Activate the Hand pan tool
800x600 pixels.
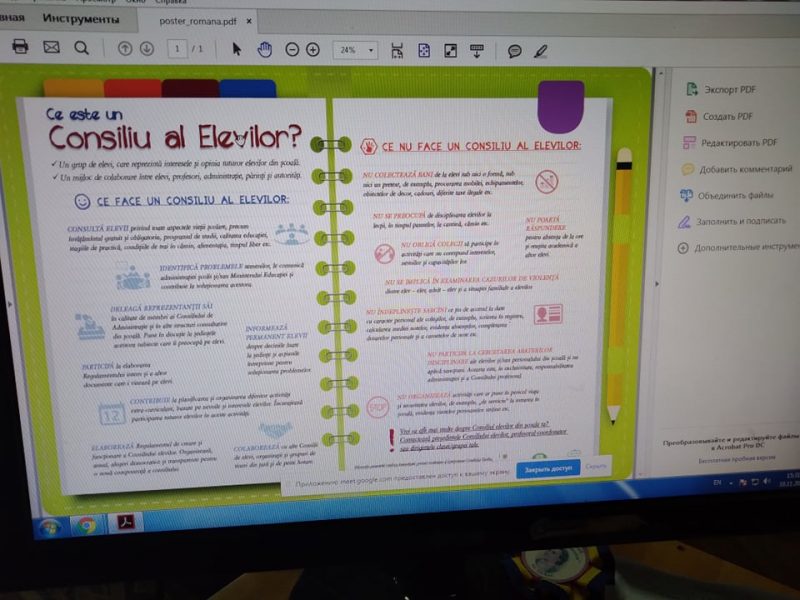264,49
